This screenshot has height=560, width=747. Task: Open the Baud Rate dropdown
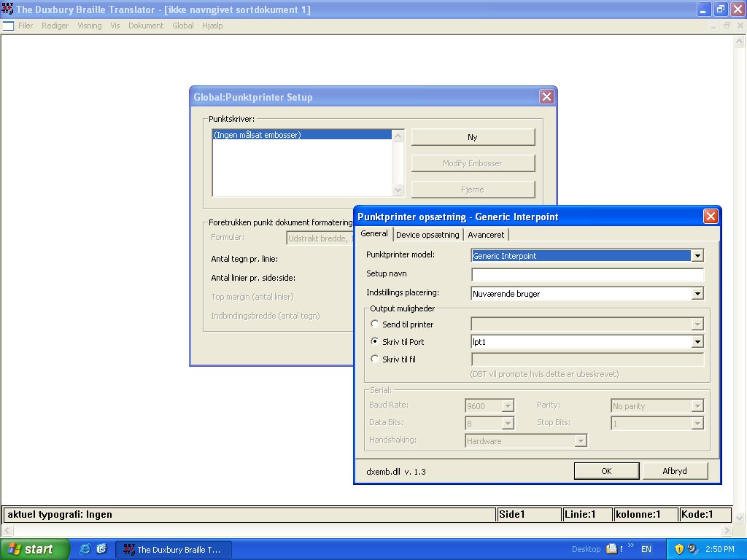(508, 405)
